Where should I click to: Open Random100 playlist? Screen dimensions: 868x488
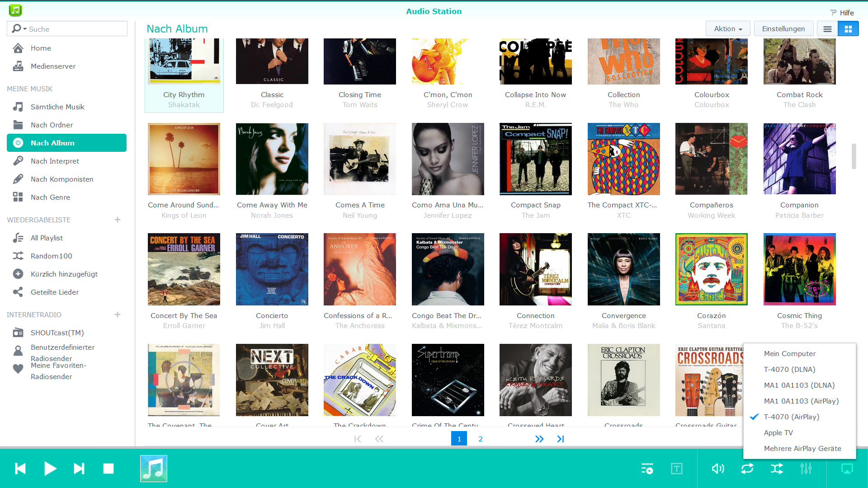(x=67, y=256)
